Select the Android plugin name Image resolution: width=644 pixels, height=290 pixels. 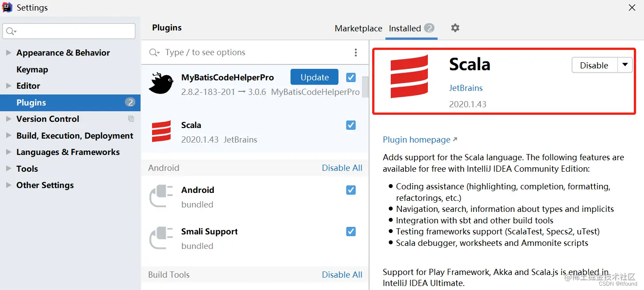pos(198,190)
